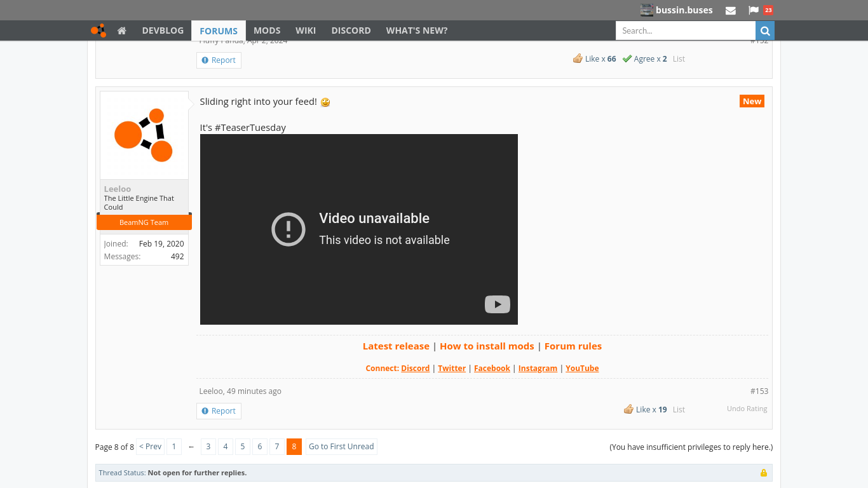Click the 23 alerts badge
Screen dimensions: 868x488
(x=768, y=10)
